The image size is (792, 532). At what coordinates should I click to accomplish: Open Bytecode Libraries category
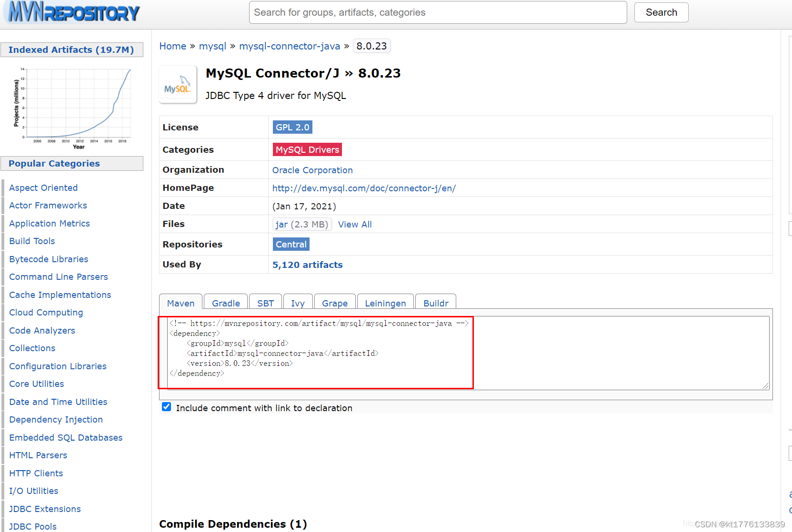coord(49,259)
